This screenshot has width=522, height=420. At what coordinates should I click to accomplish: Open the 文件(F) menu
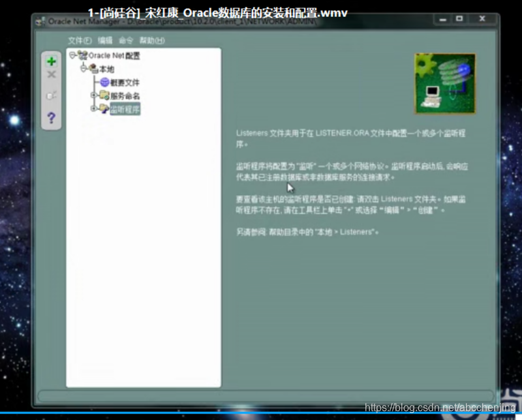[x=80, y=40]
